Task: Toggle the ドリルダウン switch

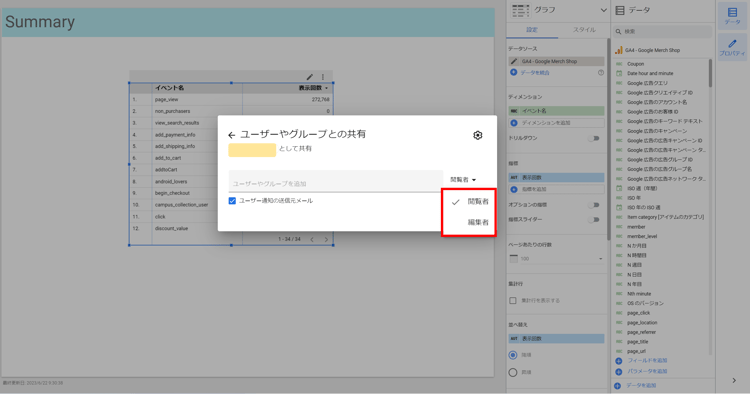Action: pos(594,139)
